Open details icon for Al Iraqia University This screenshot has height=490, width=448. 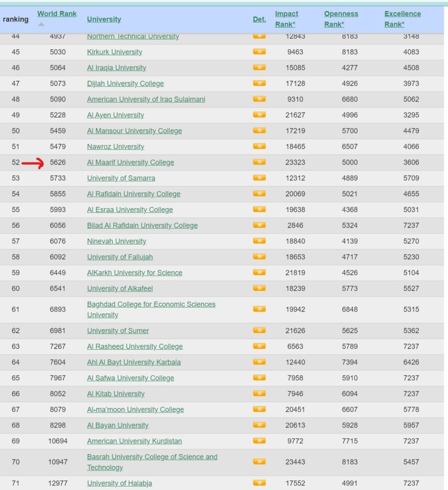pos(259,67)
